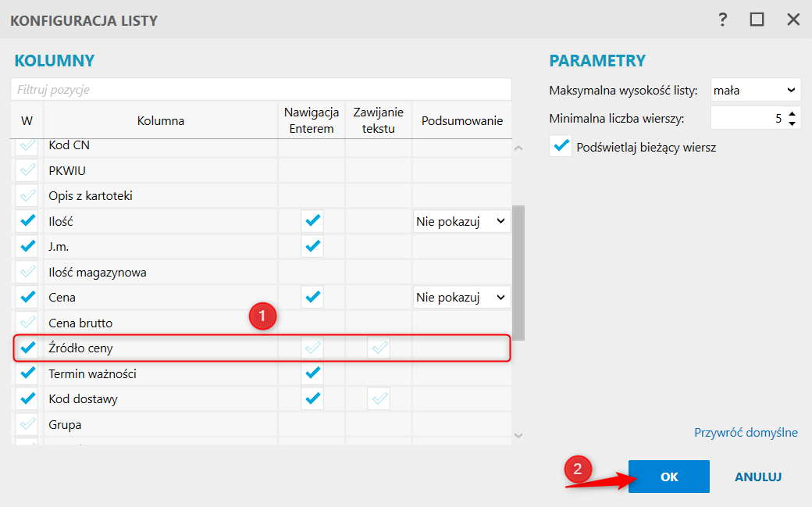Disable Nawigacja Enterem for Termin ważności
Image resolution: width=812 pixels, height=507 pixels.
[x=312, y=373]
